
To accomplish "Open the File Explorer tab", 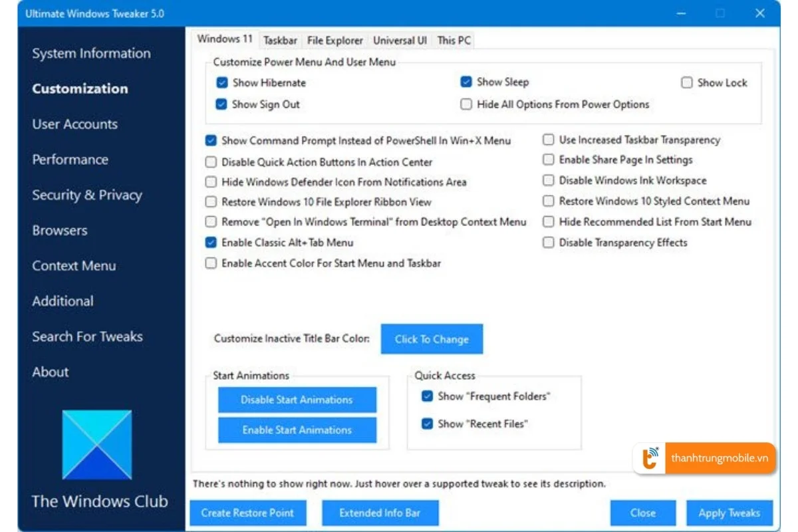I will tap(334, 41).
